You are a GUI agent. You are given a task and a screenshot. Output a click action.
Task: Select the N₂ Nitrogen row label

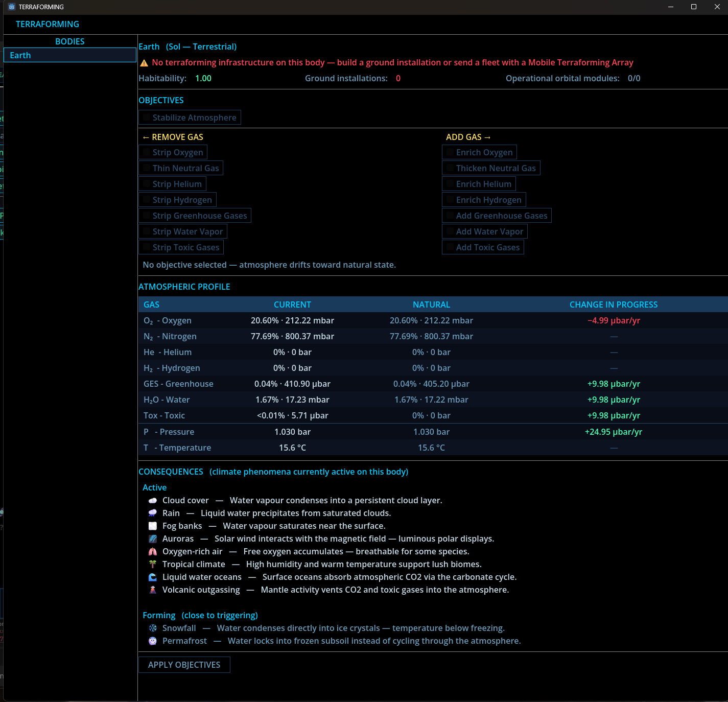pyautogui.click(x=170, y=337)
